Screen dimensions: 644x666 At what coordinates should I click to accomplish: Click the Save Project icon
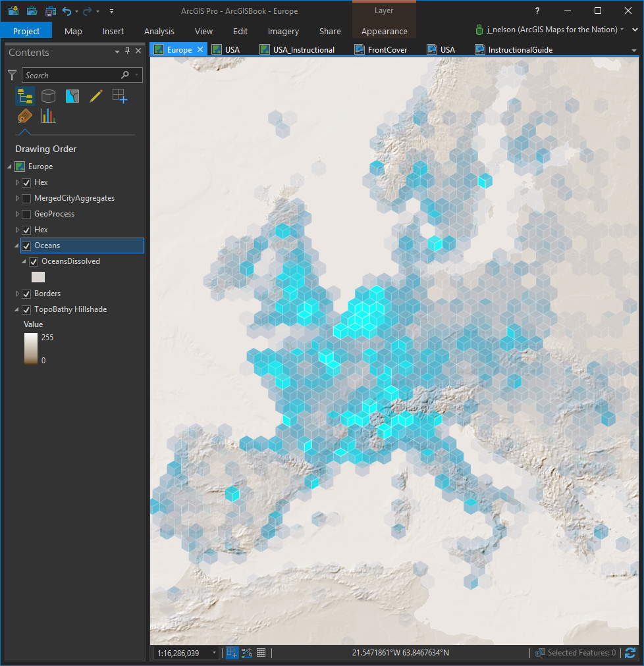pyautogui.click(x=51, y=11)
